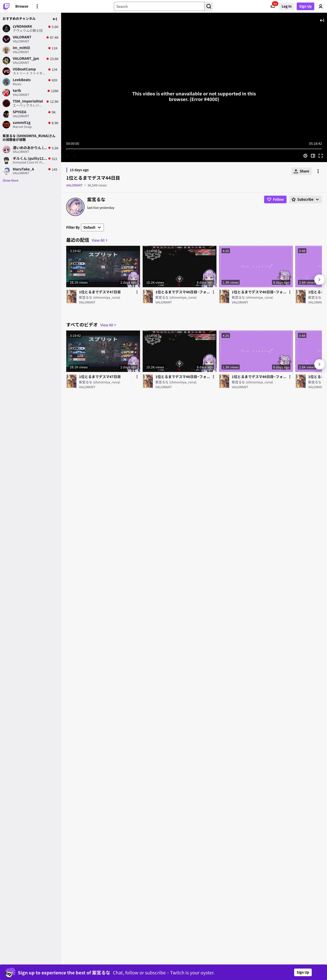Open the 4:26 thumbnail in すべてのビデオ

click(x=256, y=351)
